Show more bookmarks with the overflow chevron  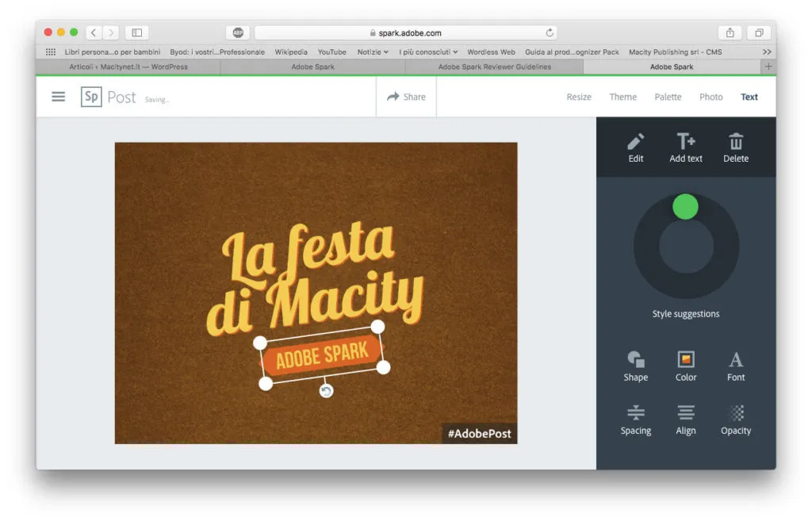pos(767,52)
